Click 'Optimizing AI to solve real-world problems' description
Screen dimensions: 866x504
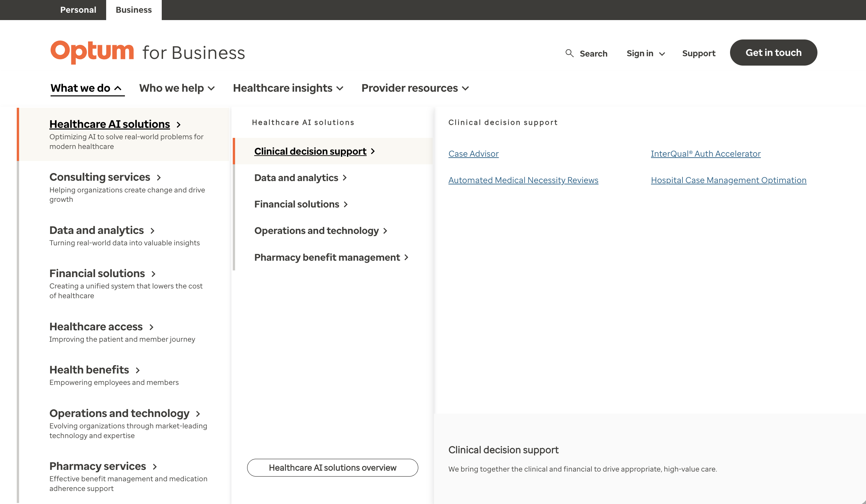pyautogui.click(x=127, y=142)
